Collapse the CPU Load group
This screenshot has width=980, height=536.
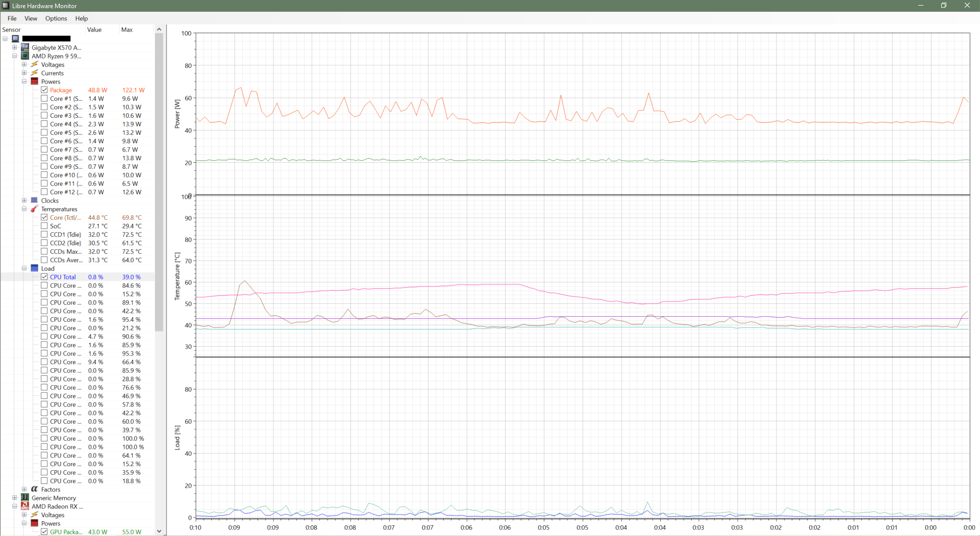[24, 268]
